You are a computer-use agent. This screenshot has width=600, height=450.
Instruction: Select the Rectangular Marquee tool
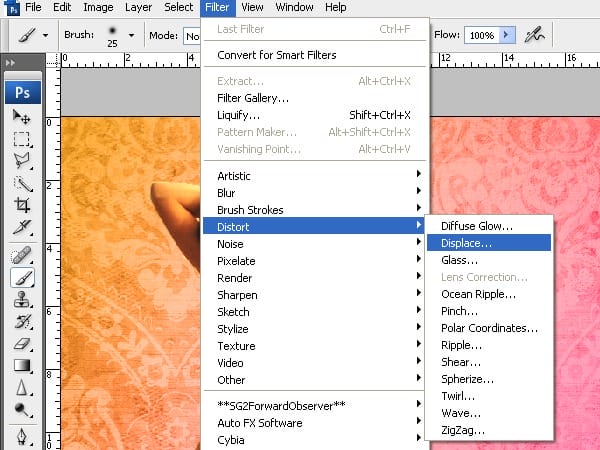(x=22, y=139)
